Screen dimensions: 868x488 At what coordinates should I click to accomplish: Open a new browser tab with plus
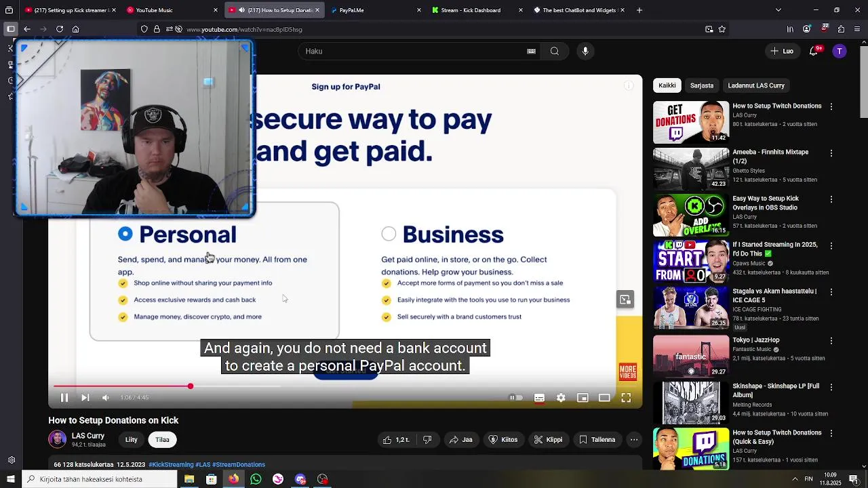(639, 10)
